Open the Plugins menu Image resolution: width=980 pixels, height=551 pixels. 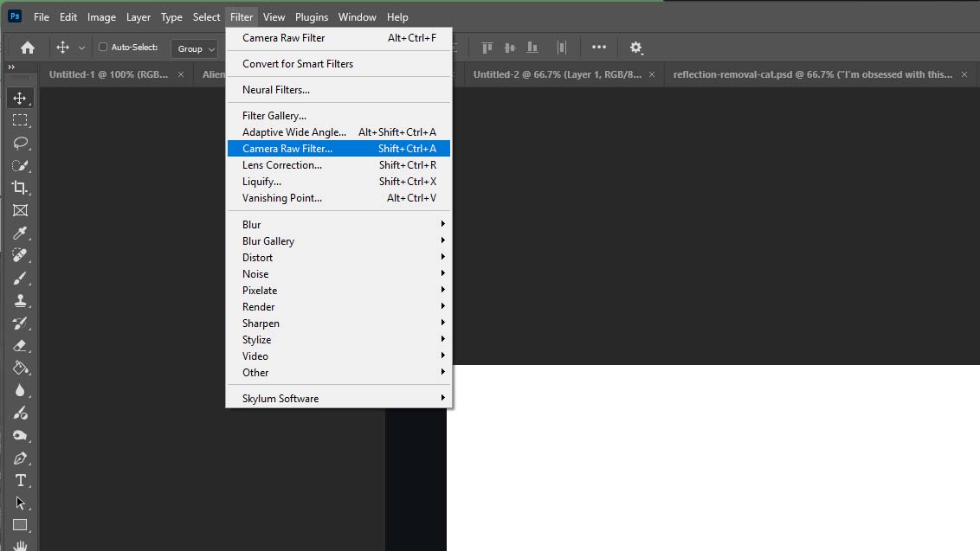(312, 17)
